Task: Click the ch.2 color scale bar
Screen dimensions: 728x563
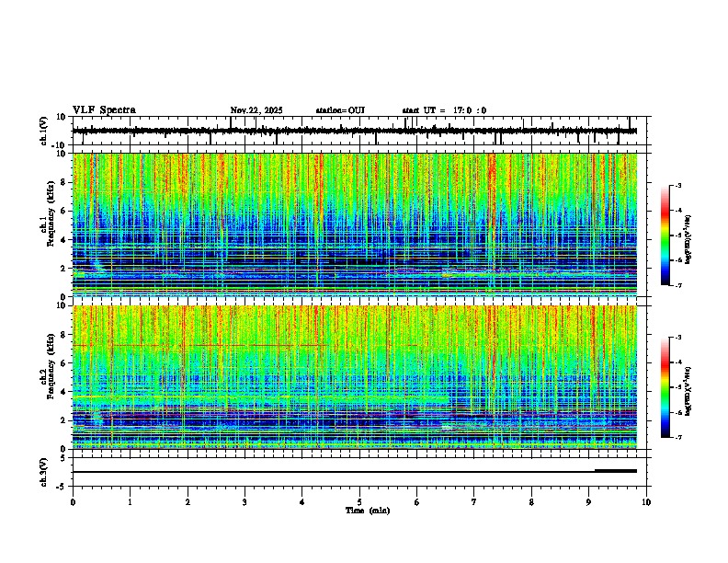Action: [665, 387]
